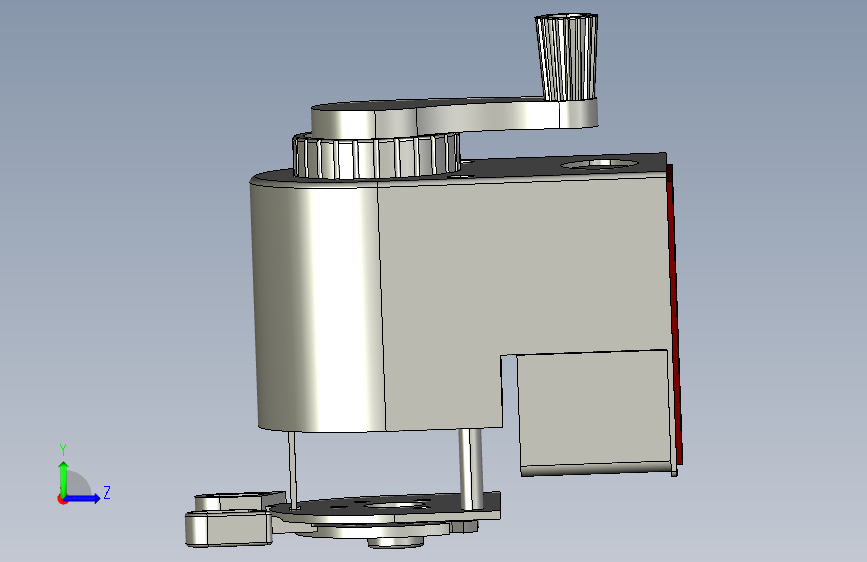Select the thick cylindrical post below housing

coord(470,469)
